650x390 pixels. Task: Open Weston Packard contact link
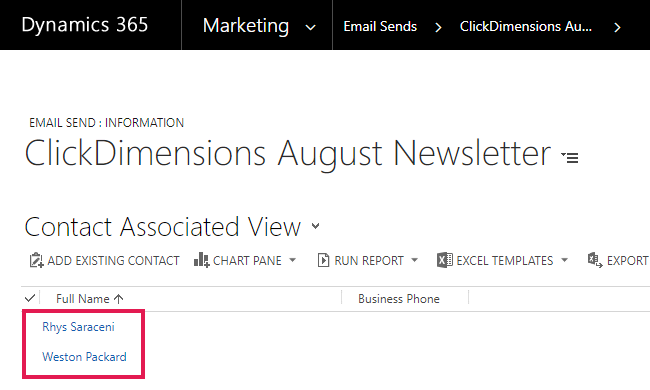pyautogui.click(x=85, y=357)
